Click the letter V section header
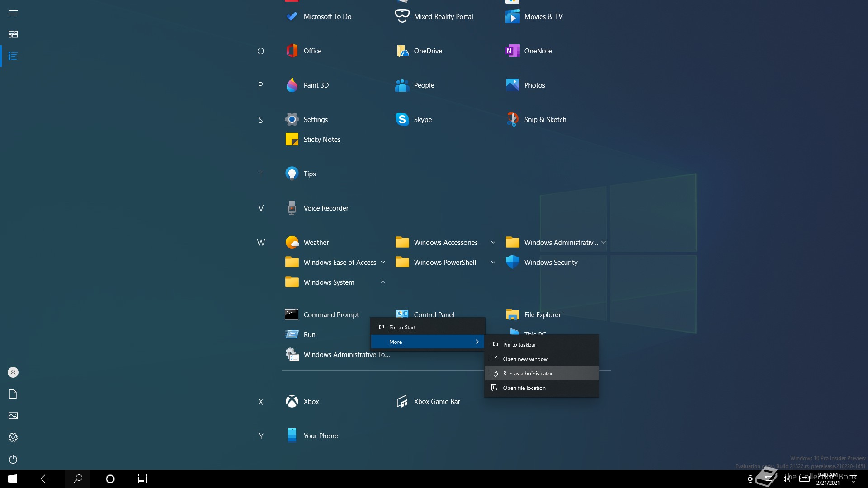Viewport: 868px width, 488px height. pyautogui.click(x=261, y=208)
